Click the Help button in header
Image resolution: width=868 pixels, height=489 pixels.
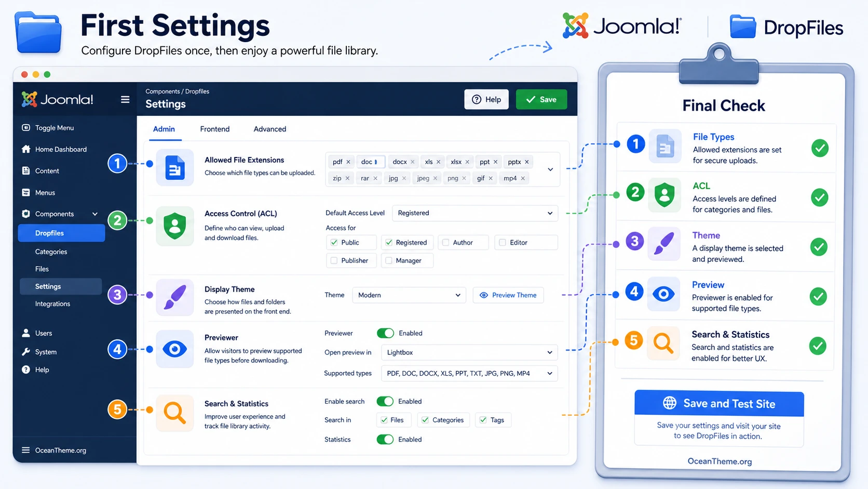(x=486, y=99)
